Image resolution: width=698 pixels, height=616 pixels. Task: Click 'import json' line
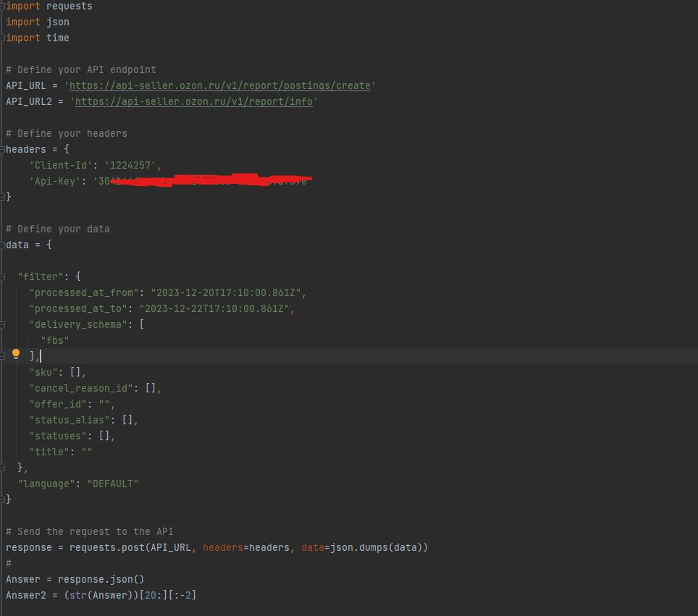(38, 22)
